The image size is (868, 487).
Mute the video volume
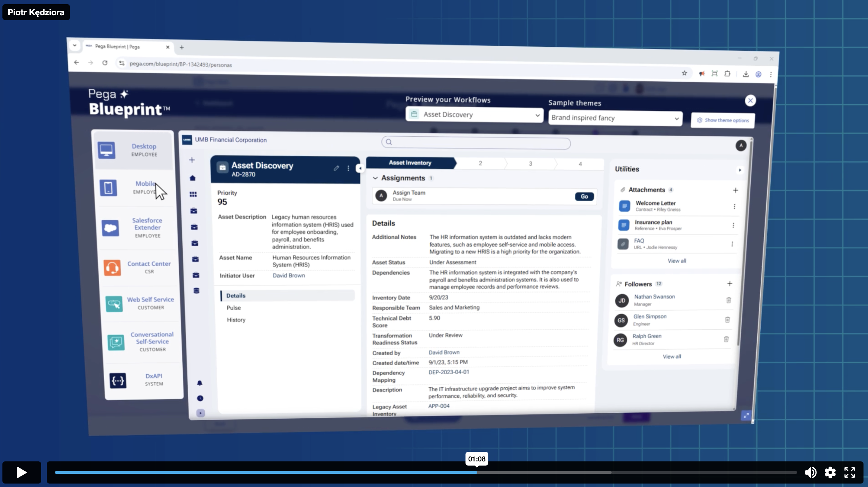pyautogui.click(x=810, y=472)
